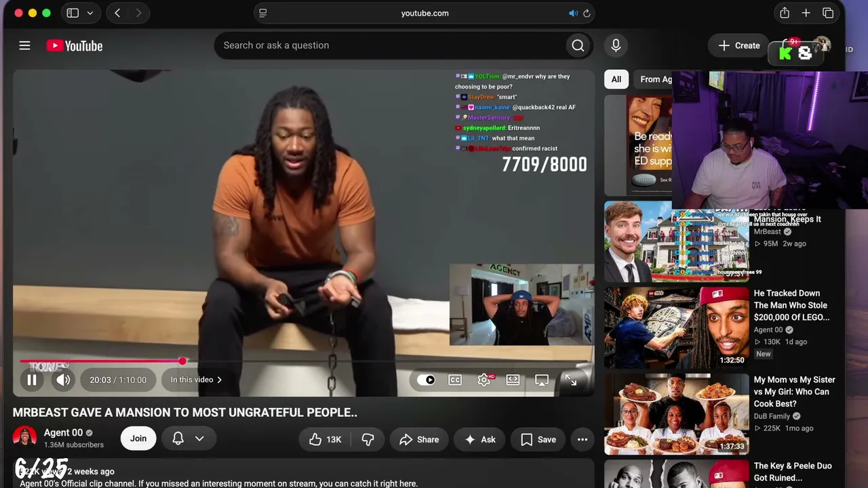The image size is (868, 488).
Task: Open the Agent 00 channel avatar
Action: [25, 438]
